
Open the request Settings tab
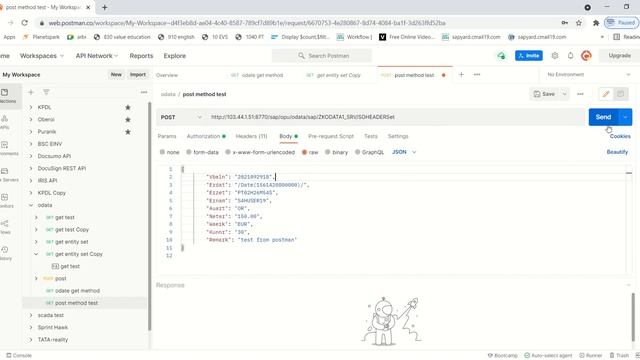pyautogui.click(x=398, y=136)
